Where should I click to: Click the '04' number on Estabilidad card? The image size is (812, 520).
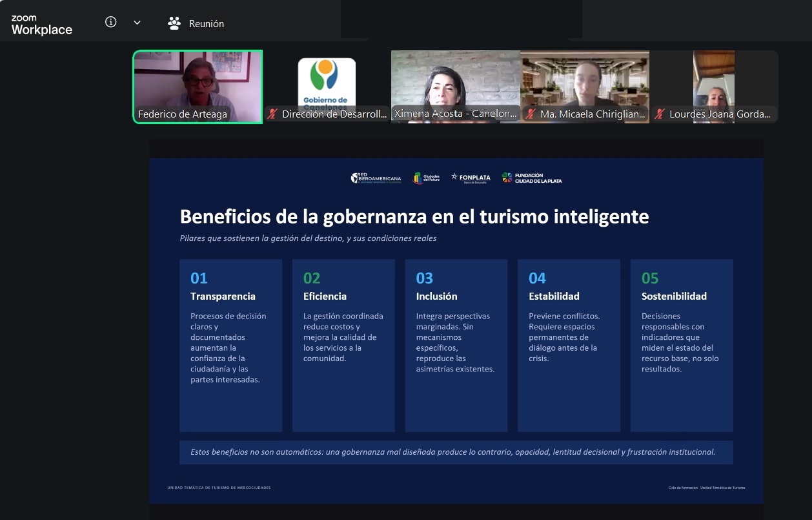coord(537,278)
